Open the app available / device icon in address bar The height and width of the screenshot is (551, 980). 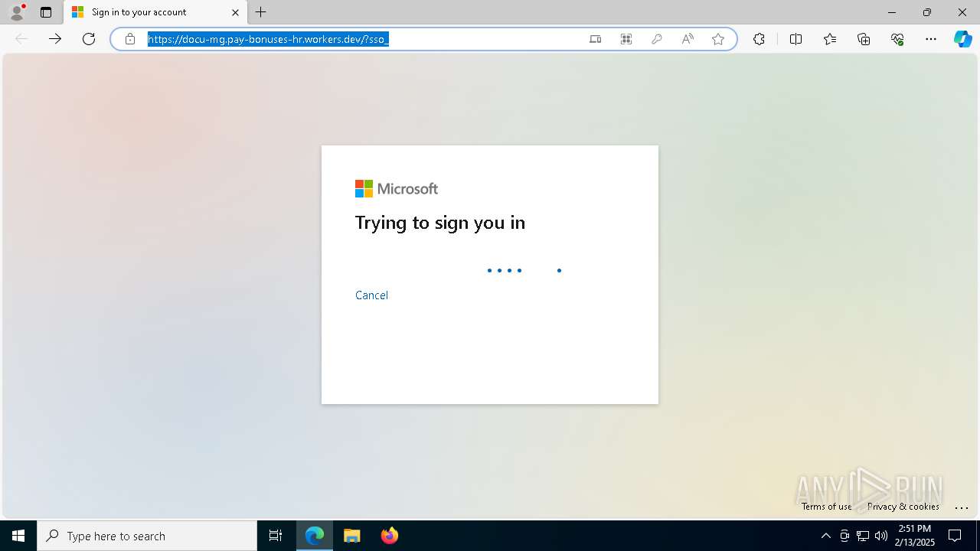(x=595, y=39)
